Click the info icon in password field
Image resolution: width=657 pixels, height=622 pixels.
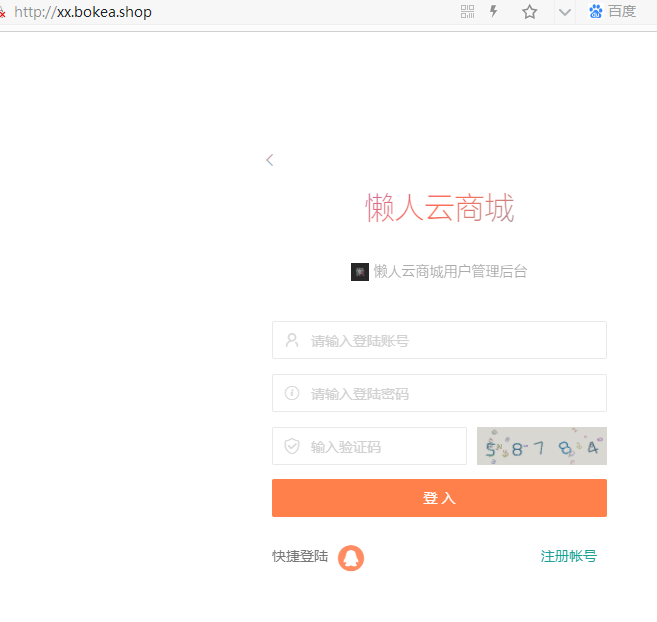pos(292,393)
